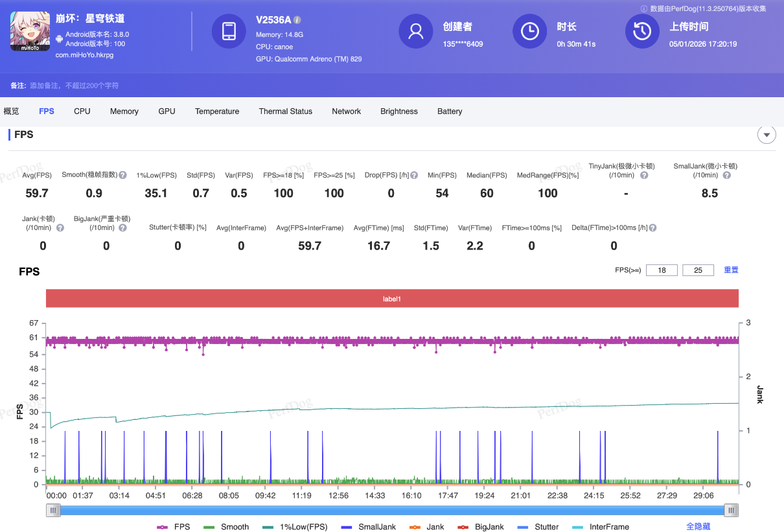Click the 崩坏:星穹铁道 game app thumbnail

coord(30,32)
